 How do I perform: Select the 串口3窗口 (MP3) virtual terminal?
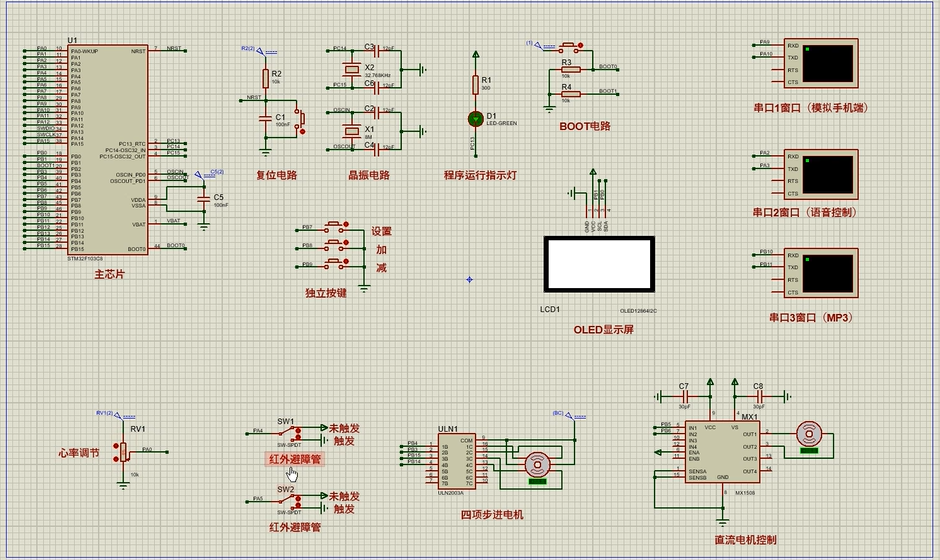830,273
